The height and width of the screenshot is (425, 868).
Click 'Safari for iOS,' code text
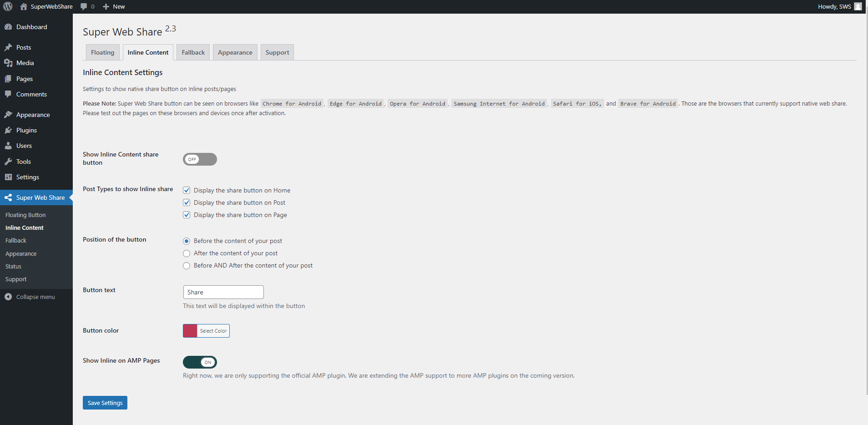tap(577, 104)
